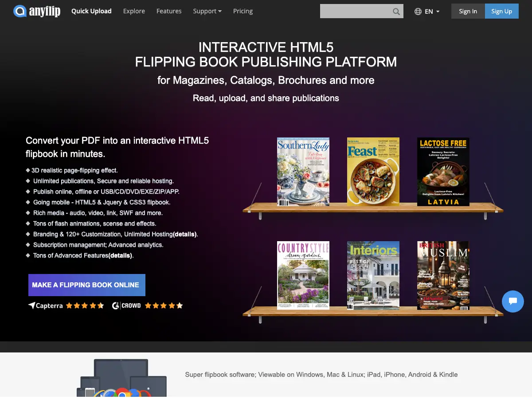Image resolution: width=532 pixels, height=399 pixels.
Task: Click the search magnifier icon
Action: point(396,12)
